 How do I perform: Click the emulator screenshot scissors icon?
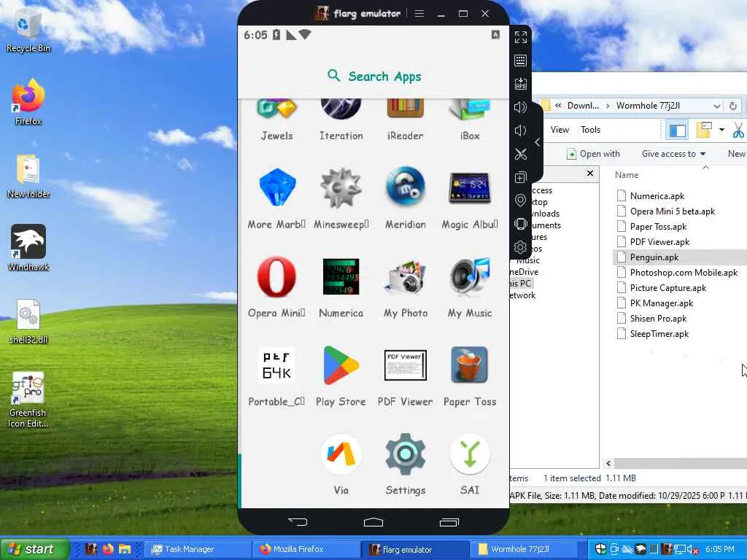click(x=521, y=154)
